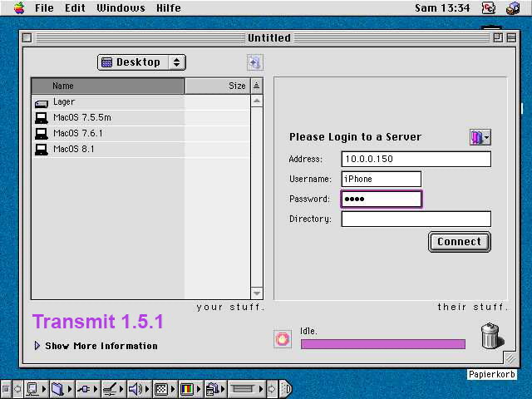Click the purple transfer progress bar

[382, 344]
